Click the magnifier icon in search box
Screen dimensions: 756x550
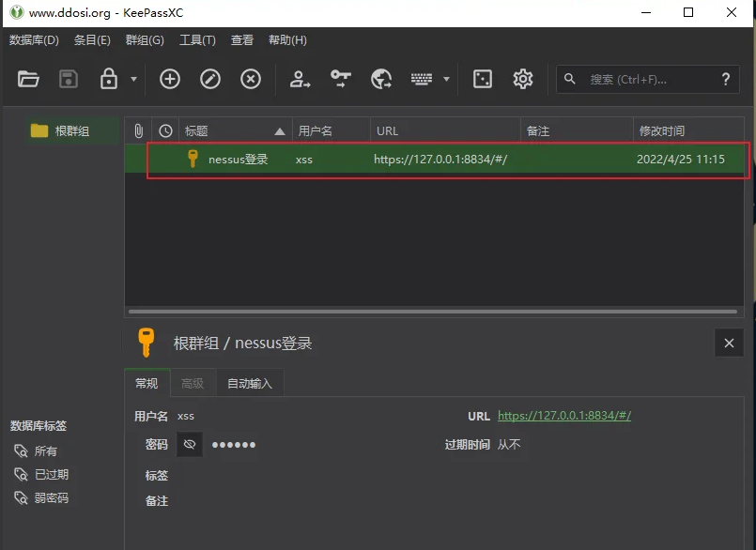tap(569, 79)
